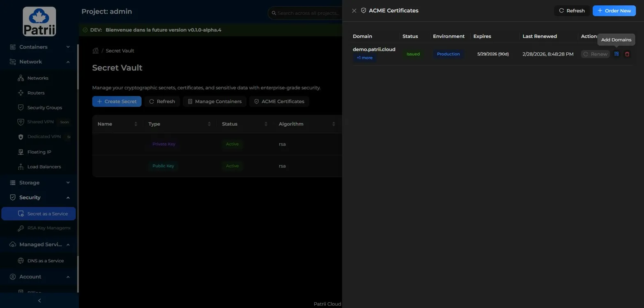The width and height of the screenshot is (644, 308).
Task: Click the Patrii maple leaf logo
Action: [x=39, y=21]
